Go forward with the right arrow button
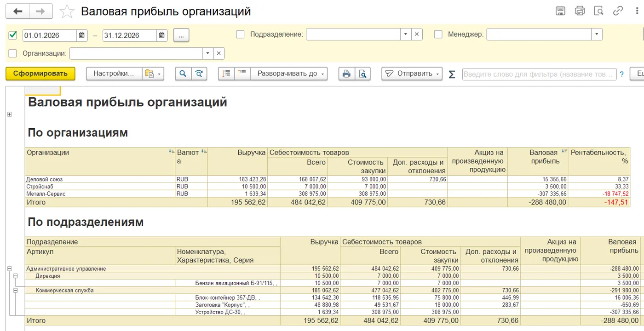Viewport: 644px width, 331px height. [41, 11]
